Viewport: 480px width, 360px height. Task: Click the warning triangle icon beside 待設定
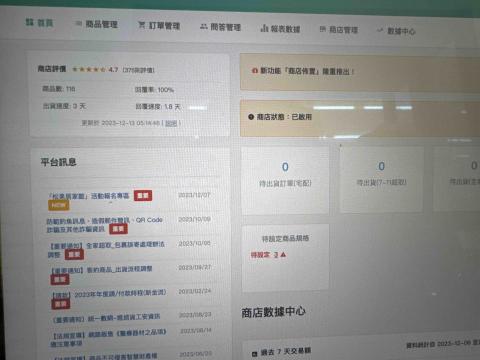pos(283,255)
